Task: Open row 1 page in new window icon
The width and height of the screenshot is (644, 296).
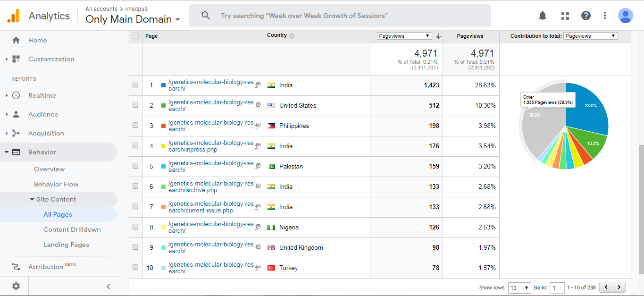Action: point(258,85)
